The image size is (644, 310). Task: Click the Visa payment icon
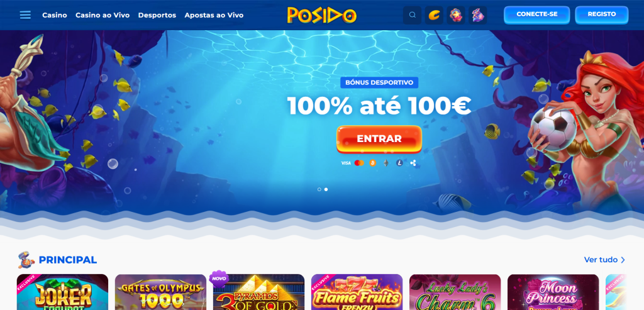coord(346,163)
